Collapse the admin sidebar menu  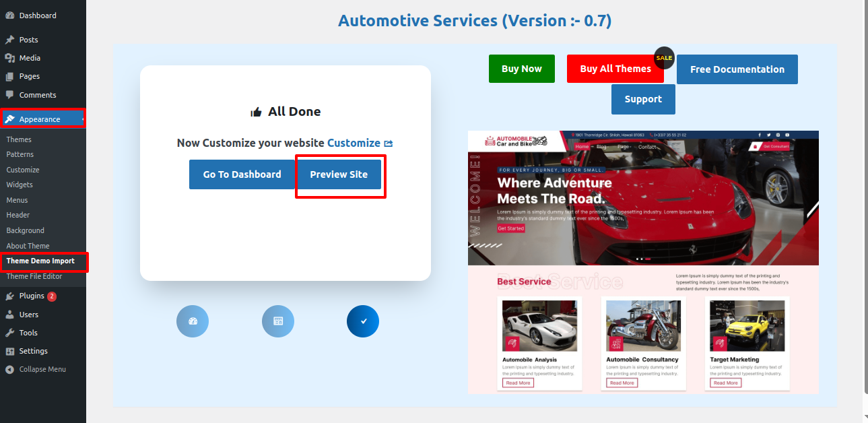coord(43,369)
